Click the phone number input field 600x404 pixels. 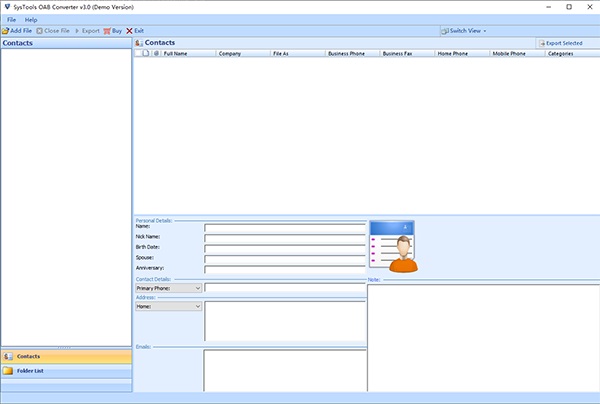(x=285, y=288)
